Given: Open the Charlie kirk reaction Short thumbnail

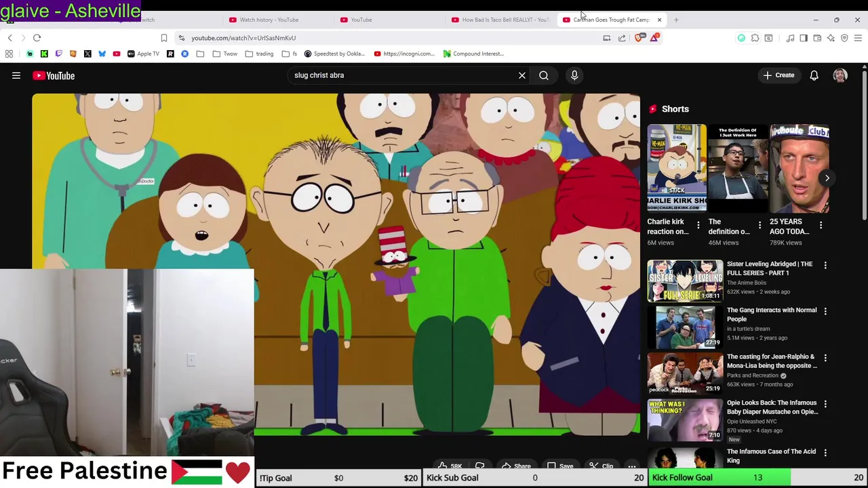Looking at the screenshot, I should coord(677,168).
